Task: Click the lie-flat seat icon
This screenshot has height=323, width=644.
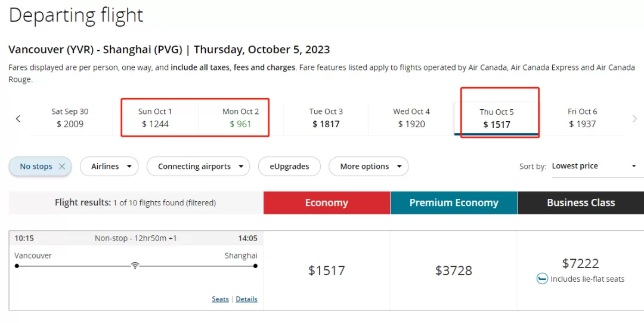Action: pos(542,279)
